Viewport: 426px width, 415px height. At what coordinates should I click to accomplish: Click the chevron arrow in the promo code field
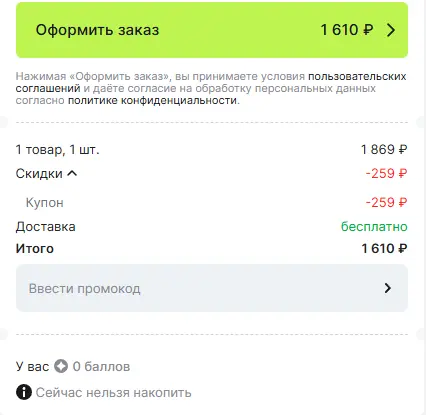(x=387, y=288)
